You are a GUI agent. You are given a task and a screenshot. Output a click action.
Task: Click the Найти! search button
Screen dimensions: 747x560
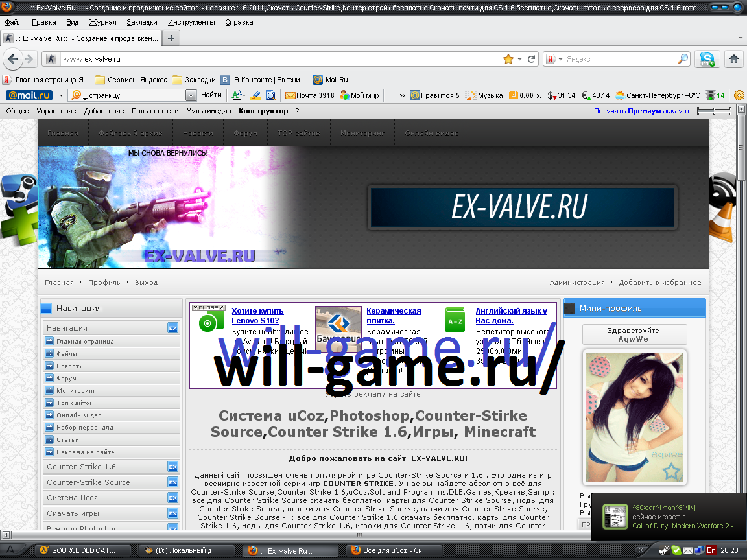(x=212, y=95)
